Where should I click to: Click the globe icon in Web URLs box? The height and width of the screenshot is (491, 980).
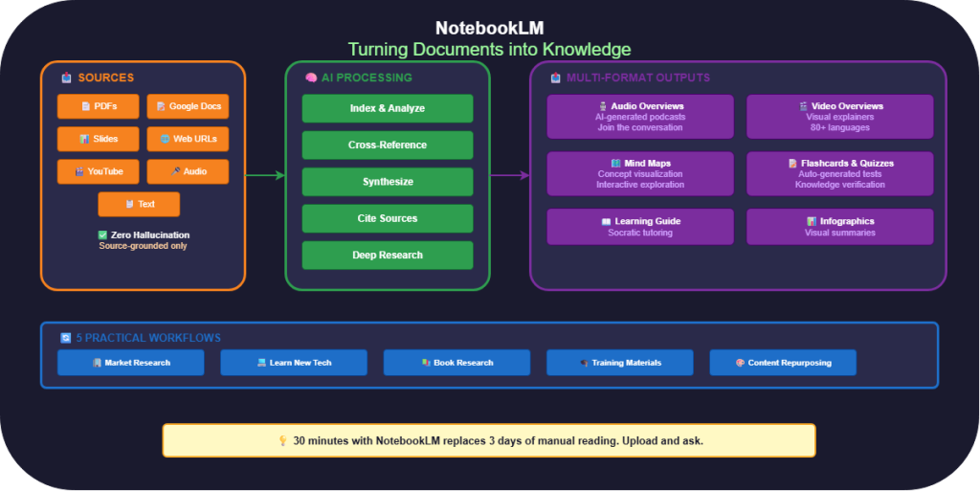[165, 139]
